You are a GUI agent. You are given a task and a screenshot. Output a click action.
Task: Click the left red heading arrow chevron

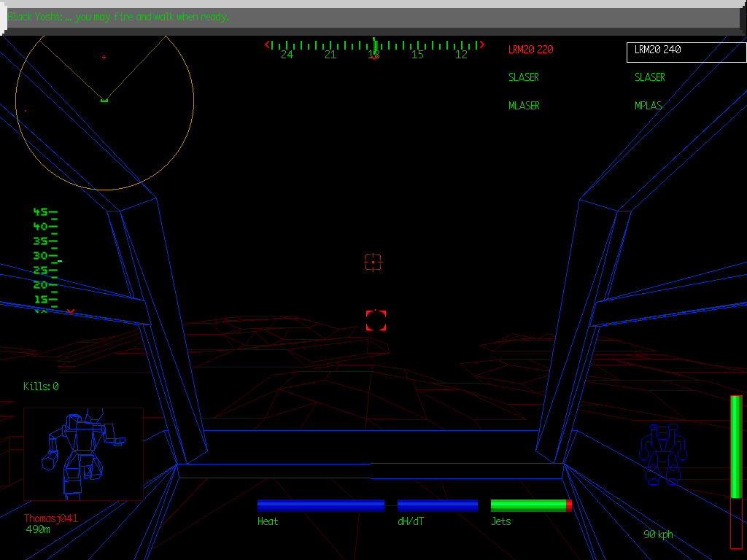[x=266, y=44]
